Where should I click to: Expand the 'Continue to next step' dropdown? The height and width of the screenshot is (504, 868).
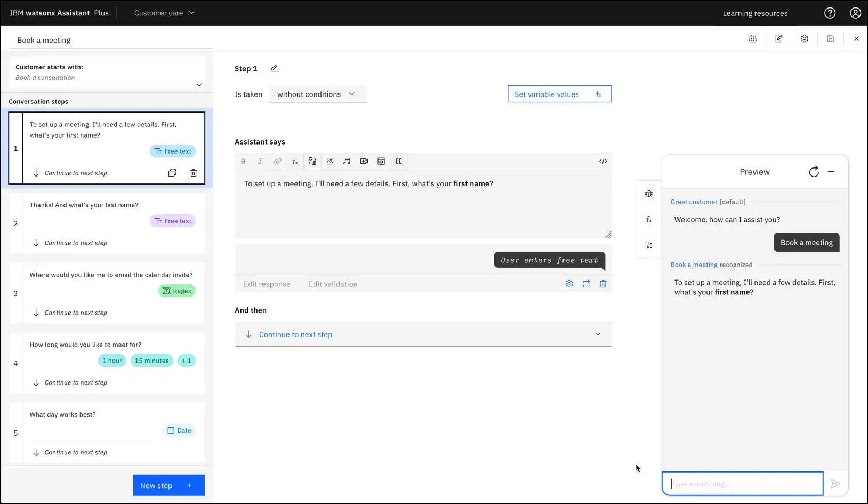click(x=598, y=334)
